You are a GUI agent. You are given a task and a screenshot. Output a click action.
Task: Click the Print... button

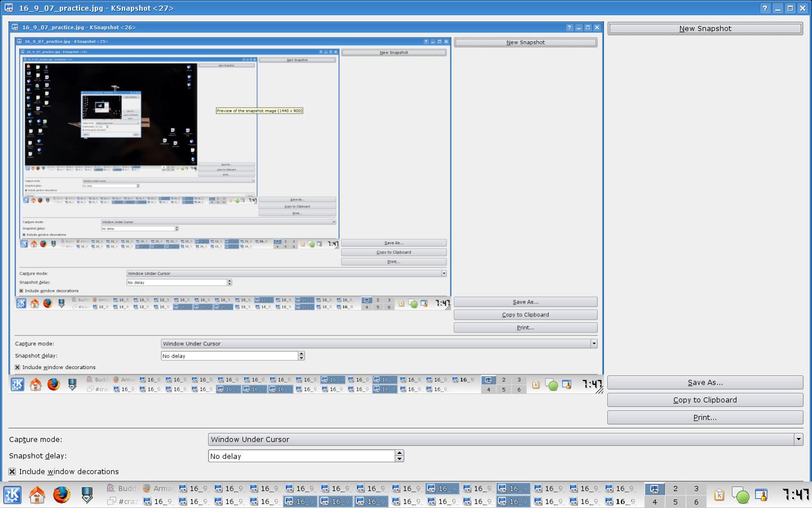point(705,417)
